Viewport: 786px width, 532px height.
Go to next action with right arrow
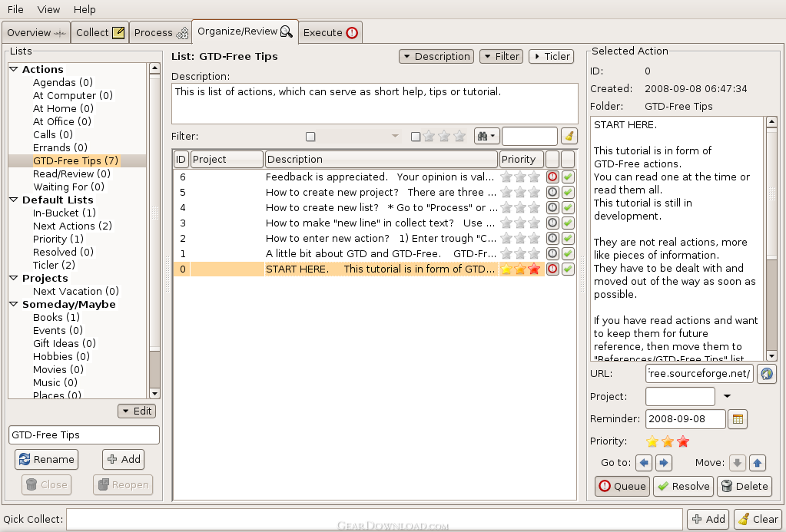coord(663,462)
